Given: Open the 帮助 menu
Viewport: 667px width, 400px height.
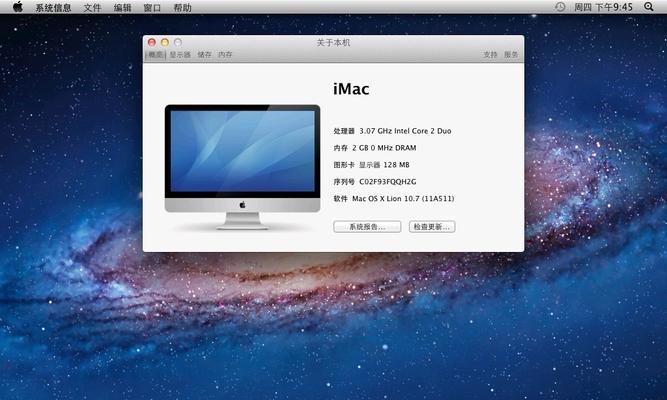Looking at the screenshot, I should point(182,8).
